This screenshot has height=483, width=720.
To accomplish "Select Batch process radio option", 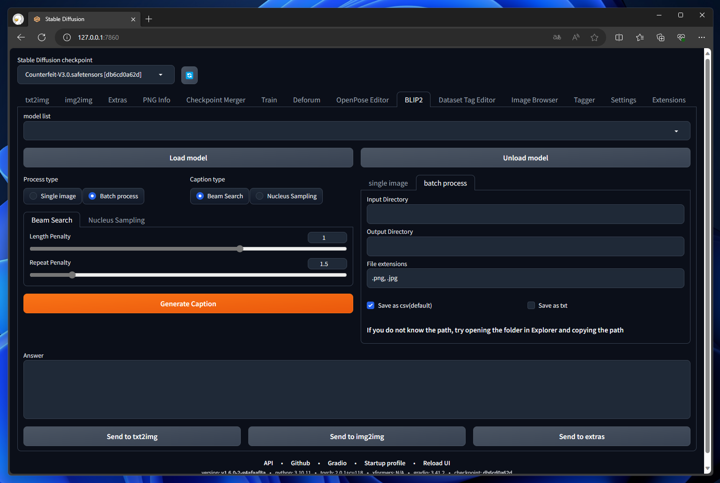I will pos(113,196).
